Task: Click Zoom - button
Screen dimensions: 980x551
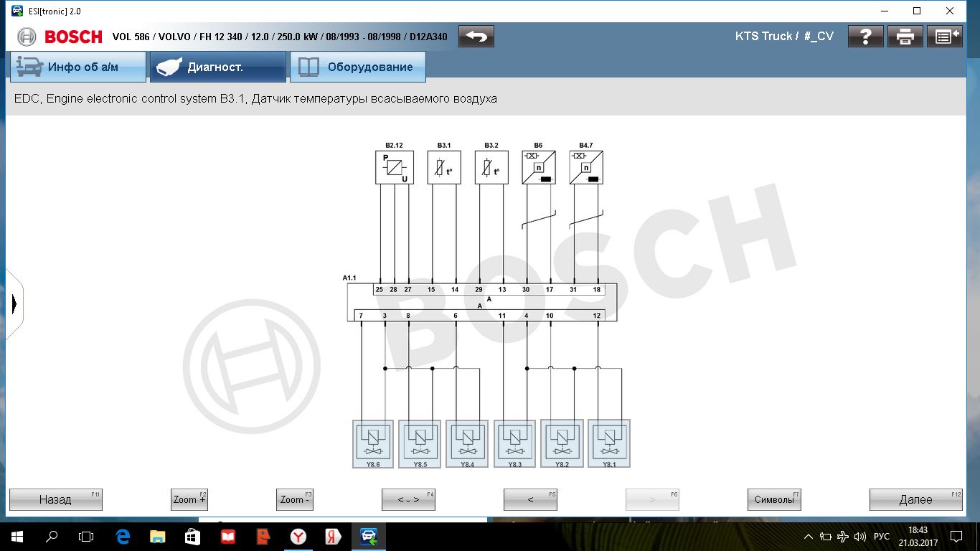Action: coord(295,499)
